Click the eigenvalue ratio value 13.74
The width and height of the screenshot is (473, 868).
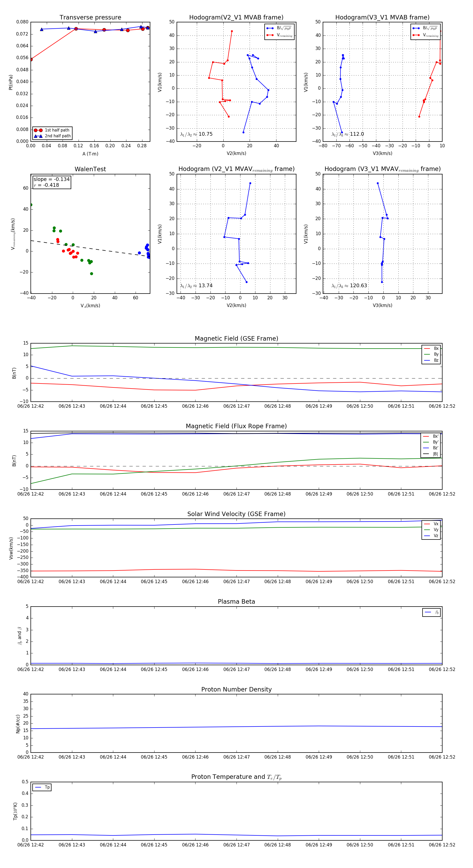pyautogui.click(x=205, y=286)
